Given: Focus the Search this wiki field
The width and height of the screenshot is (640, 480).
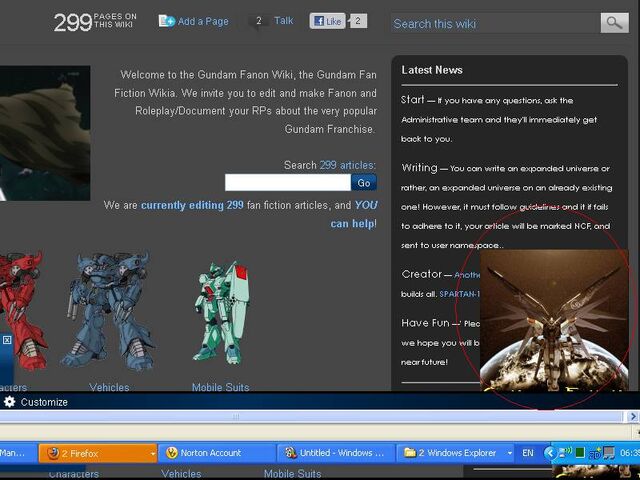Looking at the screenshot, I should tap(496, 24).
